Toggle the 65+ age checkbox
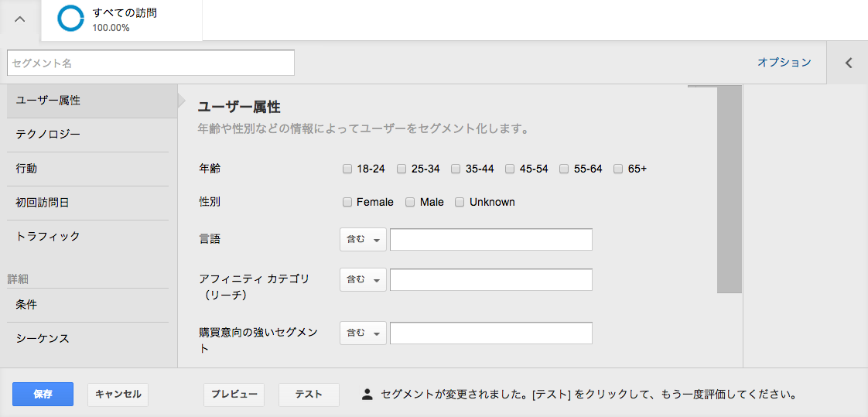The image size is (868, 417). click(x=619, y=169)
